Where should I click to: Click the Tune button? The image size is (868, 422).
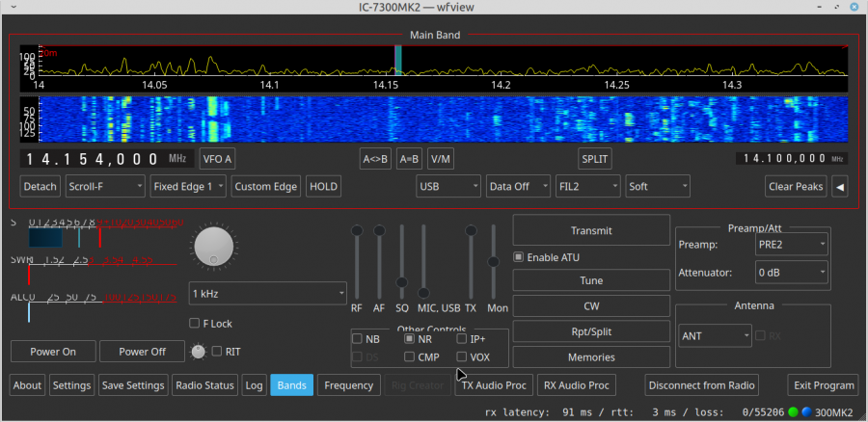(591, 279)
